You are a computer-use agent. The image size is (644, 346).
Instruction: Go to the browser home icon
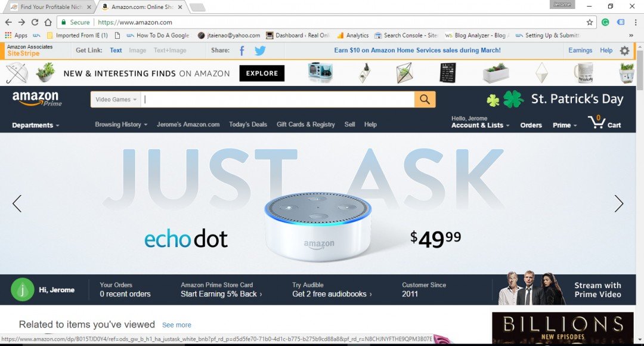(48, 22)
